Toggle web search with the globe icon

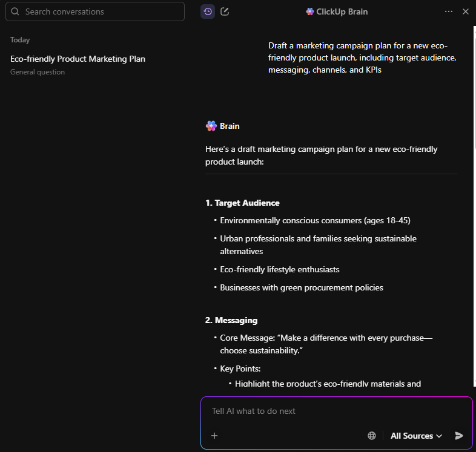(372, 436)
